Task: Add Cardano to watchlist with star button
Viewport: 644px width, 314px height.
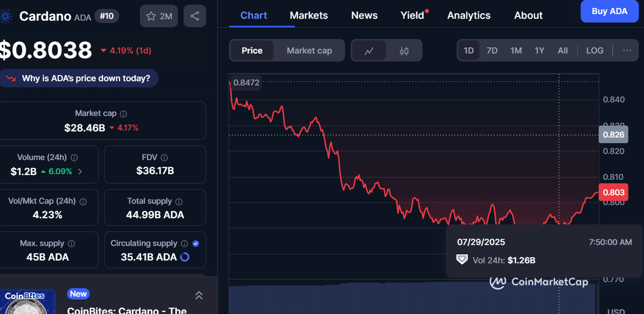Action: click(159, 16)
